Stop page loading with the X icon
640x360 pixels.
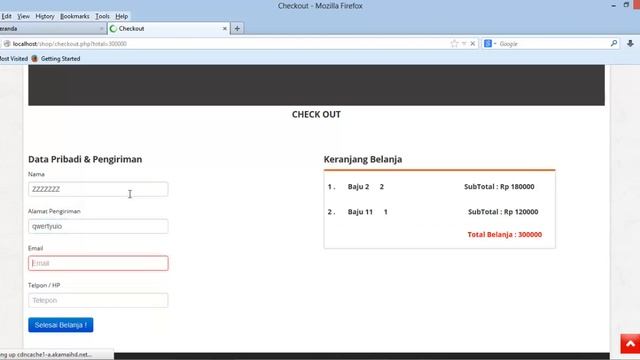click(473, 44)
